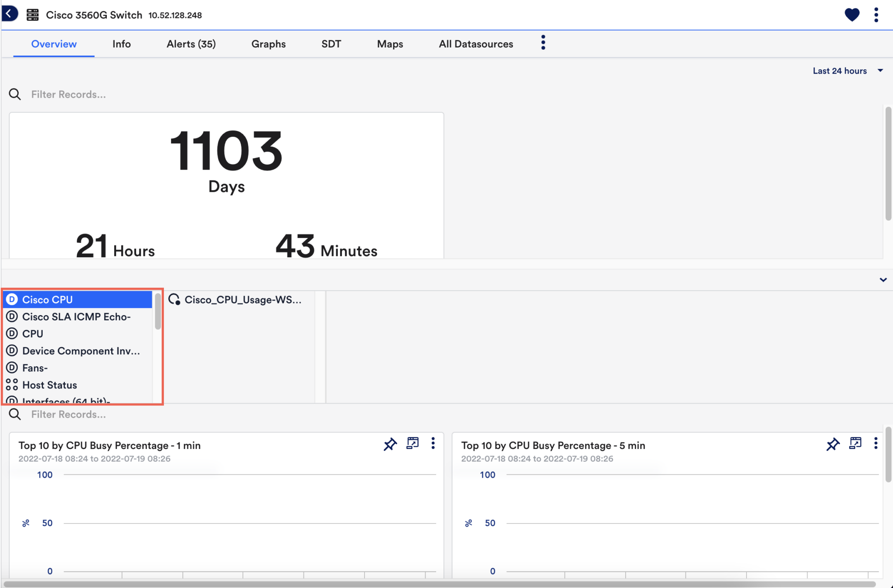Collapse the overview section via the down chevron

pos(883,280)
